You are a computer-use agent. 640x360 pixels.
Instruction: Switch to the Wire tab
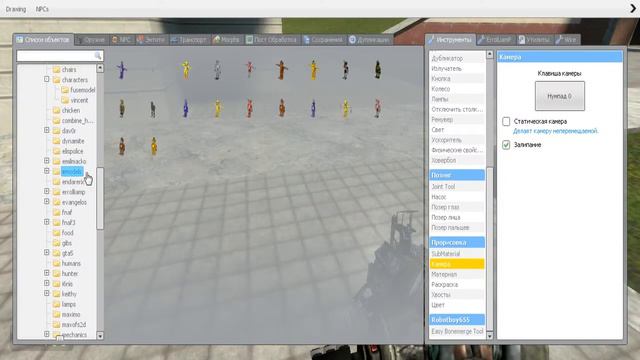tap(567, 40)
